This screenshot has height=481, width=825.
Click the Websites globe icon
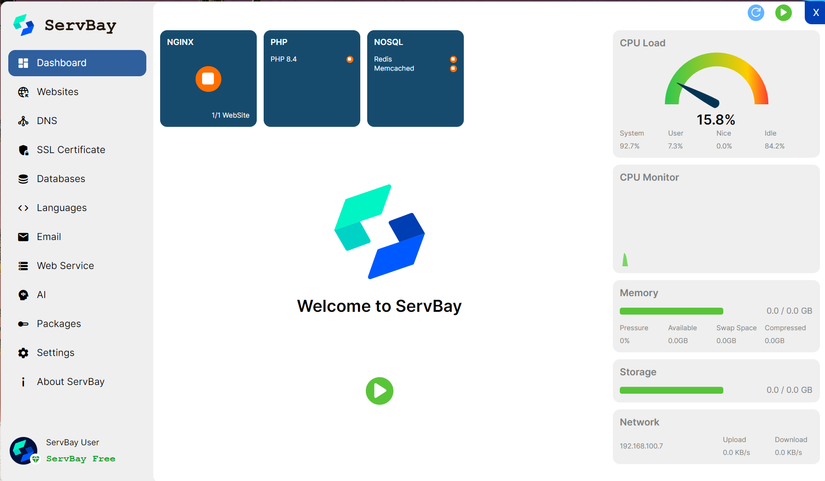pos(23,92)
